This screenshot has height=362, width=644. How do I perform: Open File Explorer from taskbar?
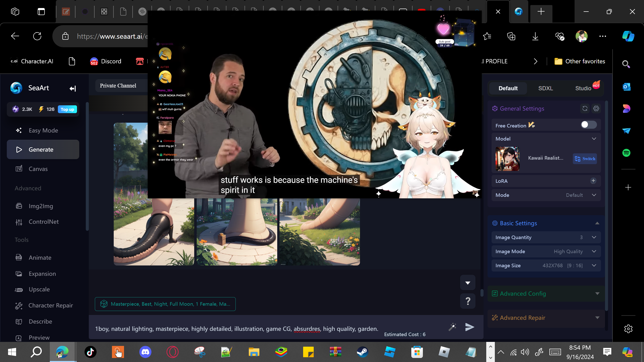(x=254, y=352)
